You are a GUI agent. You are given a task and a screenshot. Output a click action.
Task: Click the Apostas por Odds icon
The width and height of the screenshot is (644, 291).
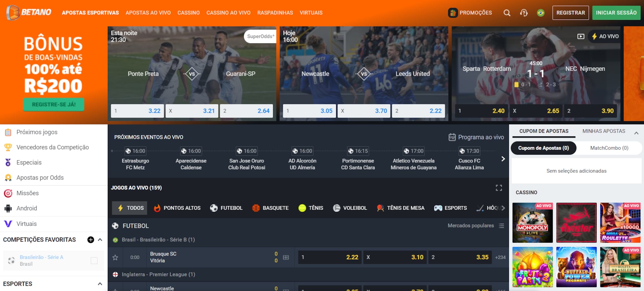pos(8,178)
